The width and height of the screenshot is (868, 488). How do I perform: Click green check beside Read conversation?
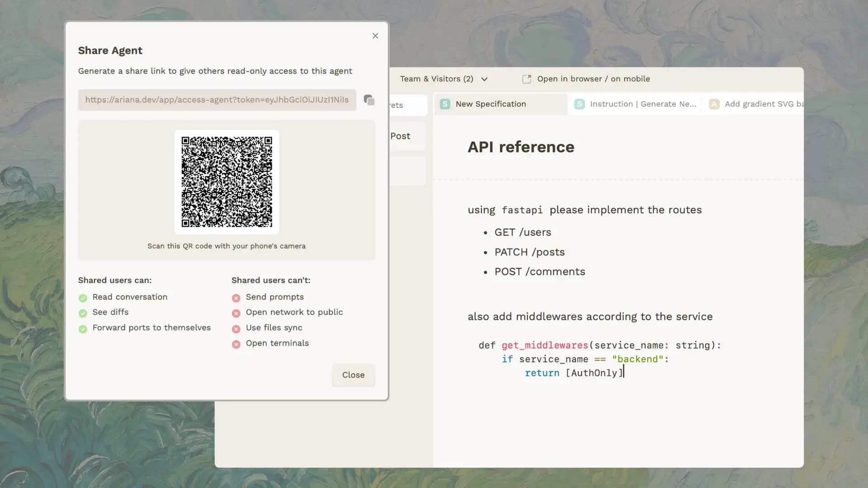(83, 298)
